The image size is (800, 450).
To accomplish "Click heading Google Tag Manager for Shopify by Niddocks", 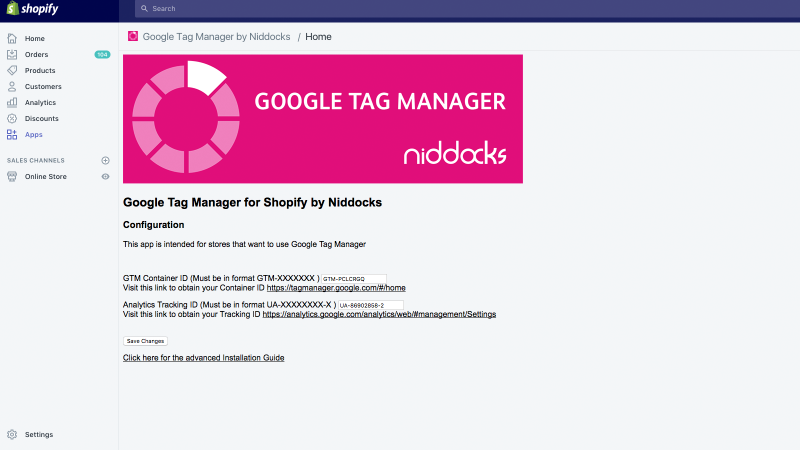I will point(253,203).
